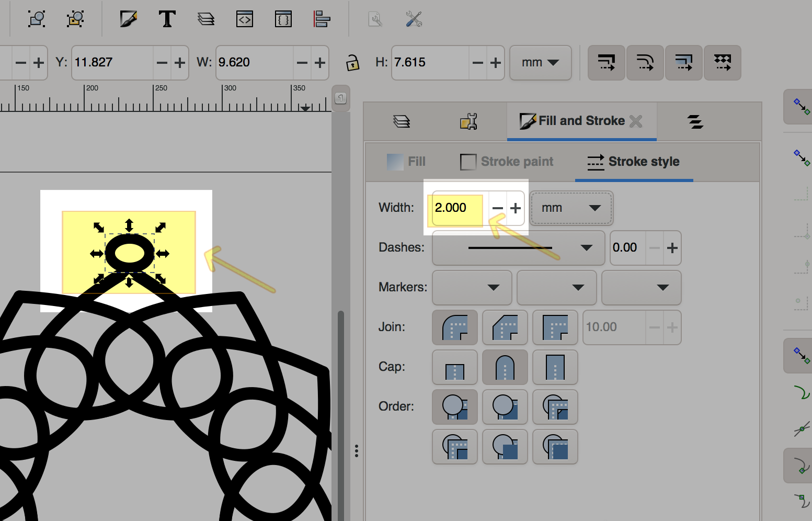Select the round cap style icon

[x=505, y=367]
